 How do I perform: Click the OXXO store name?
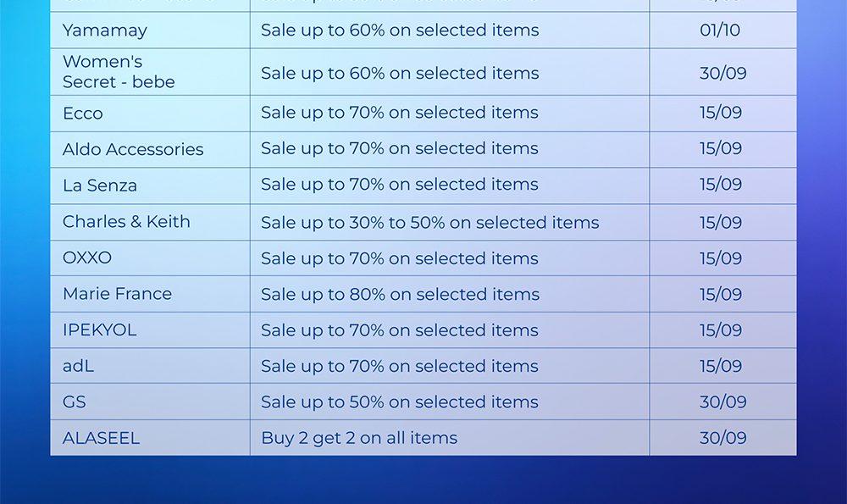pyautogui.click(x=87, y=258)
